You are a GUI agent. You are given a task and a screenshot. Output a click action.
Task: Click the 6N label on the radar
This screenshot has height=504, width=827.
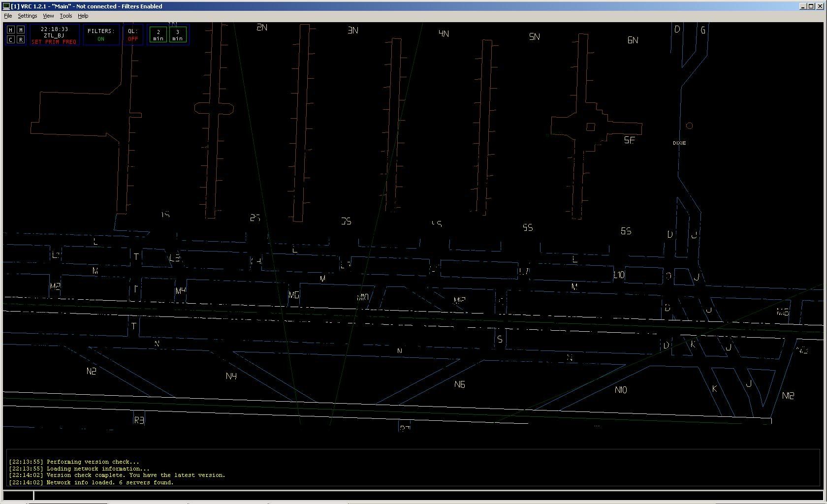(x=633, y=40)
